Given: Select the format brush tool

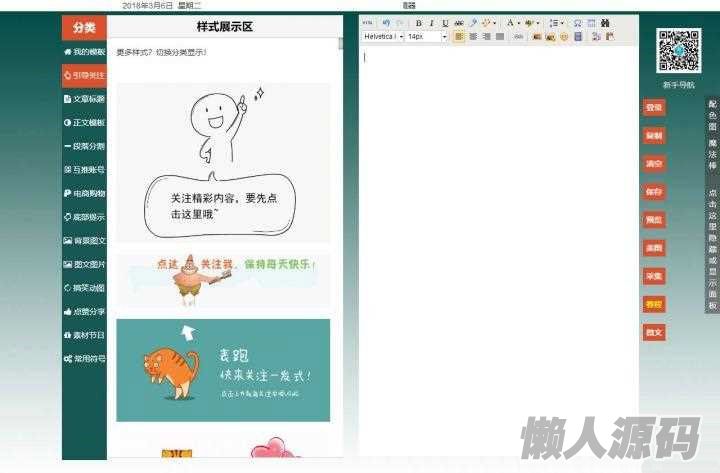Looking at the screenshot, I should [473, 23].
